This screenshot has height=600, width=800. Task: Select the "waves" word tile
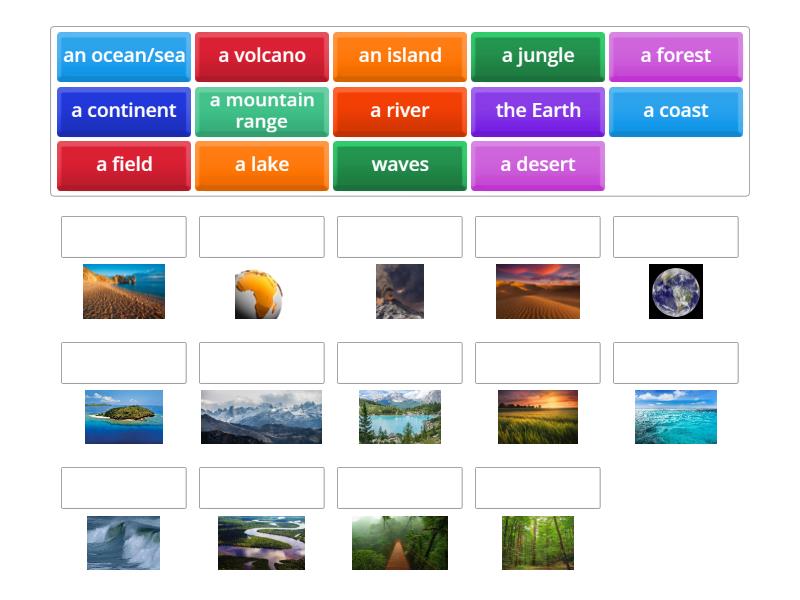[x=399, y=164]
